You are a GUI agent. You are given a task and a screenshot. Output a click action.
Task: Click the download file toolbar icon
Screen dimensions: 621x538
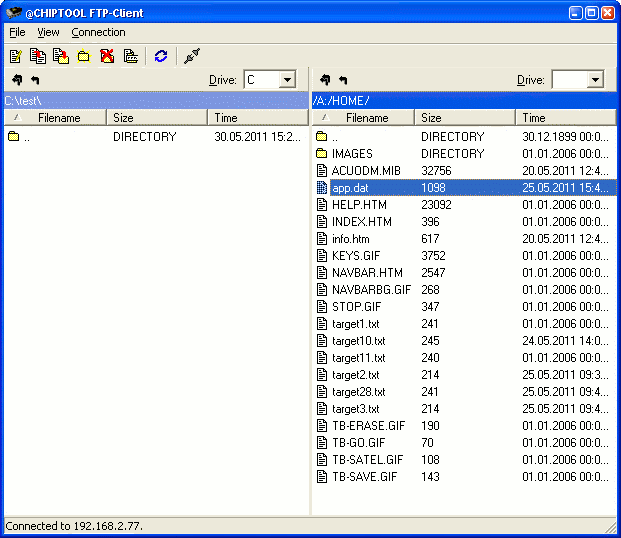pyautogui.click(x=60, y=57)
